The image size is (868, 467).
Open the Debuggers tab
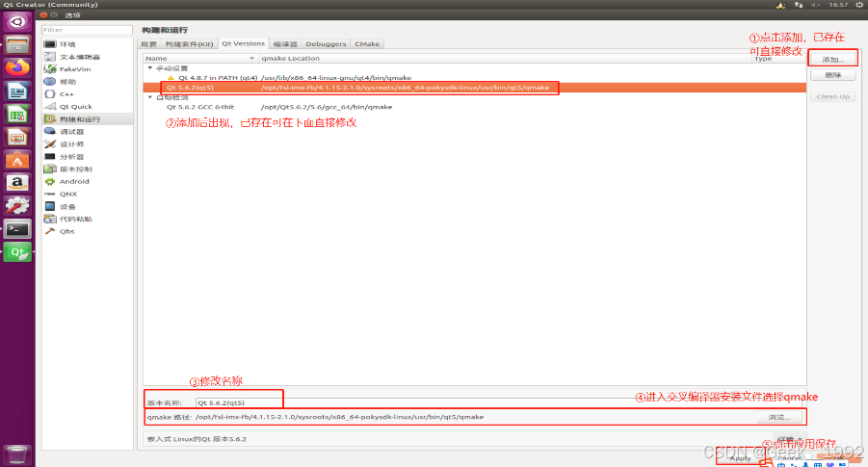point(326,43)
